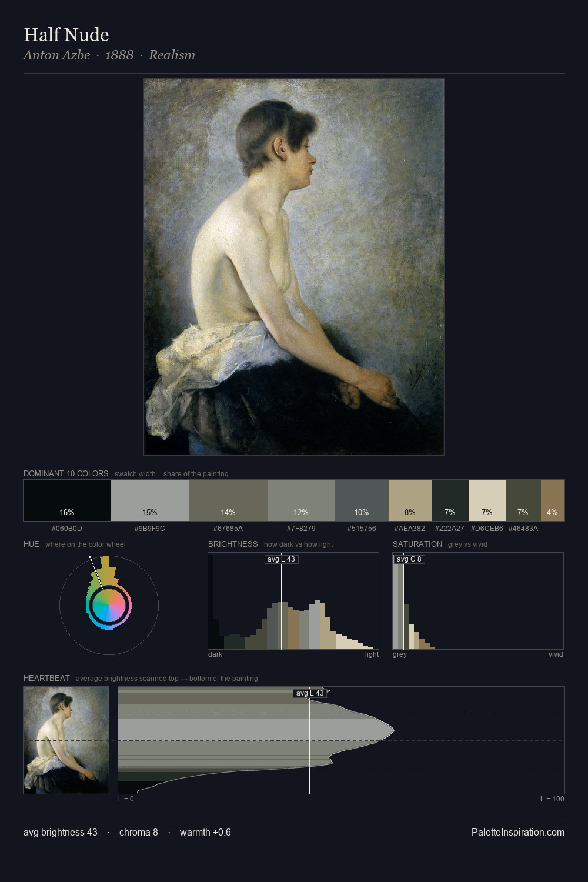Click the hex code #7F8279

[301, 529]
